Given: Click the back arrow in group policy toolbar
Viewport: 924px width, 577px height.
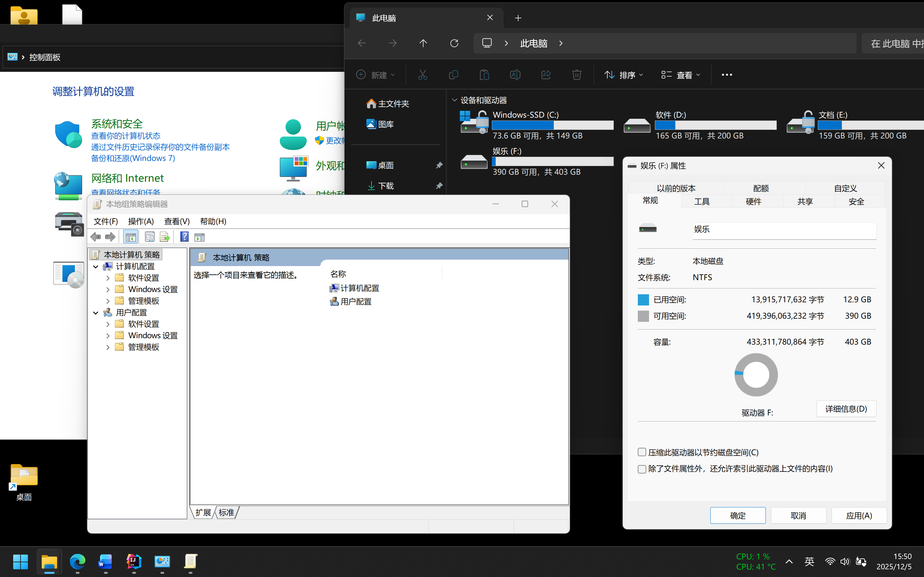Looking at the screenshot, I should point(96,237).
